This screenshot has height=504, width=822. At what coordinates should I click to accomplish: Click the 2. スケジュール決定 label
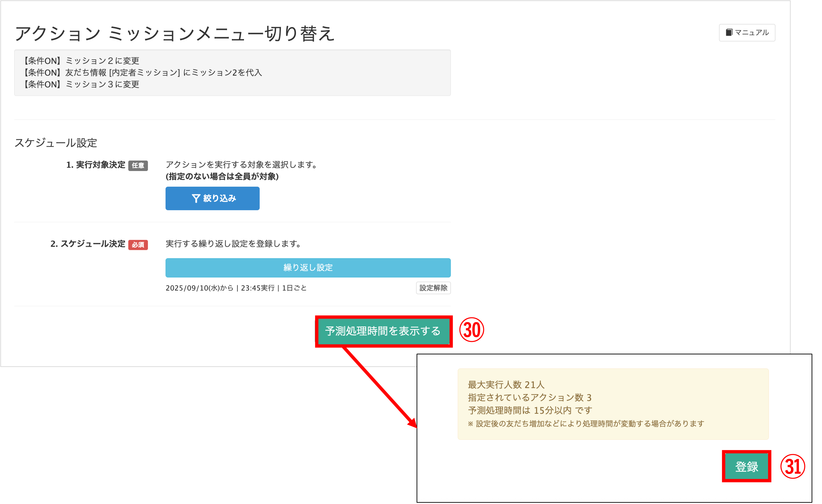pyautogui.click(x=88, y=244)
